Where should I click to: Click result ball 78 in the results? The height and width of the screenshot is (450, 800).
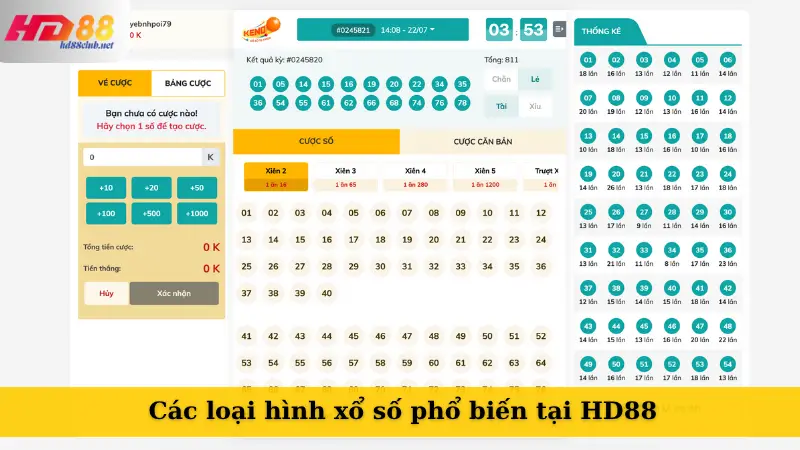[x=462, y=103]
